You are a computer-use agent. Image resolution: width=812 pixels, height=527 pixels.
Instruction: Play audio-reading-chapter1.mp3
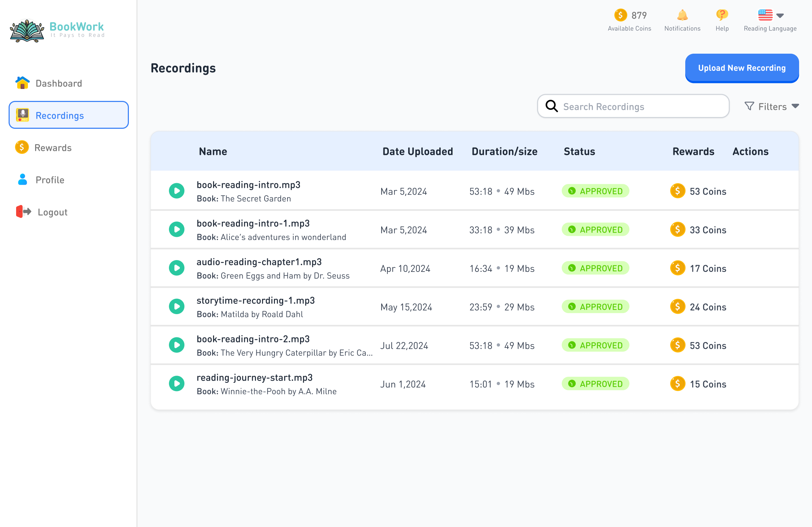[177, 268]
